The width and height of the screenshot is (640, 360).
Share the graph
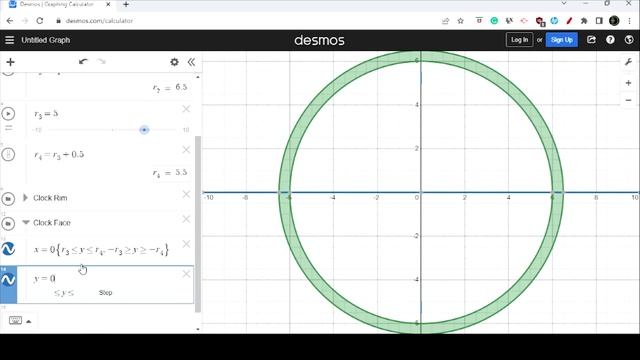tap(591, 40)
